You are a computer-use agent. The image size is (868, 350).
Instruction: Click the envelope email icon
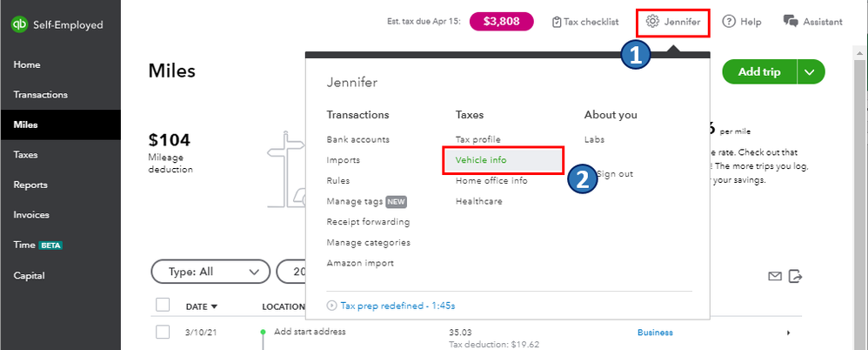pyautogui.click(x=775, y=277)
